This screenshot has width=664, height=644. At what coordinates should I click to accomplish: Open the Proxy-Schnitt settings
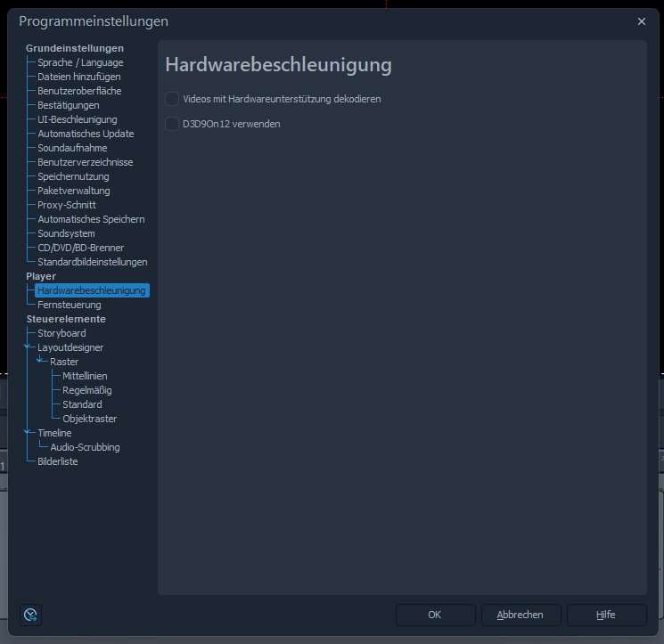(67, 205)
